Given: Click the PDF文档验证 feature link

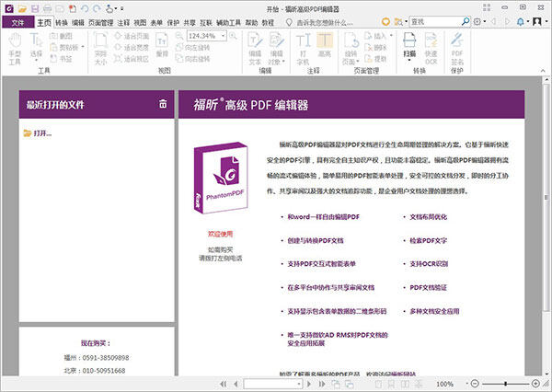Looking at the screenshot, I should click(x=428, y=287).
